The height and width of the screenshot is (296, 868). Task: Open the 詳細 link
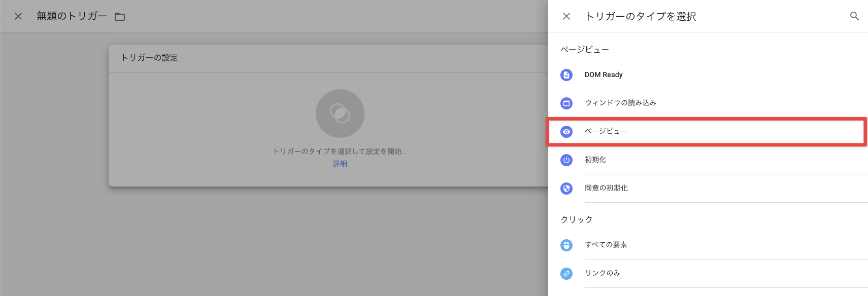[340, 164]
